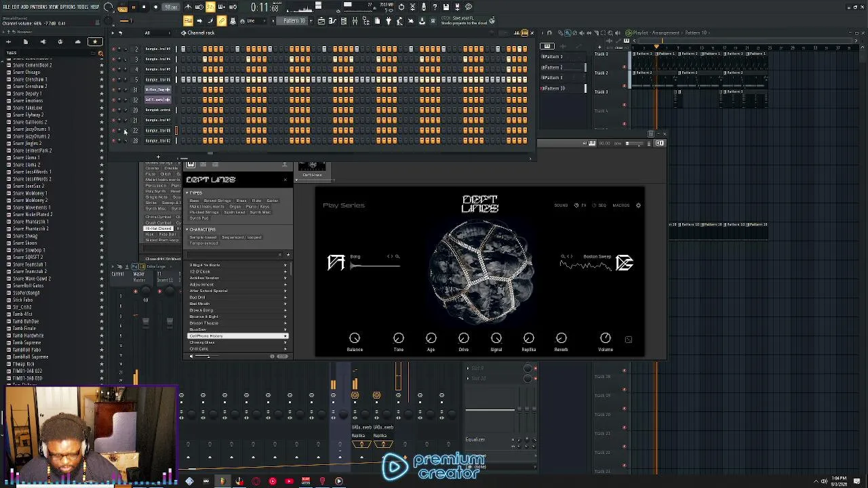Open the OPTIONS menu
Screen dimensions: 868x488
point(68,7)
